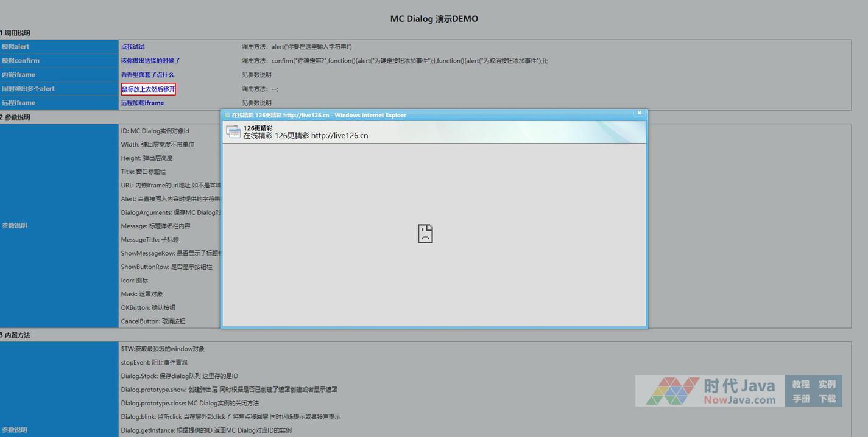Click the 手册 watermark link

pos(801,399)
